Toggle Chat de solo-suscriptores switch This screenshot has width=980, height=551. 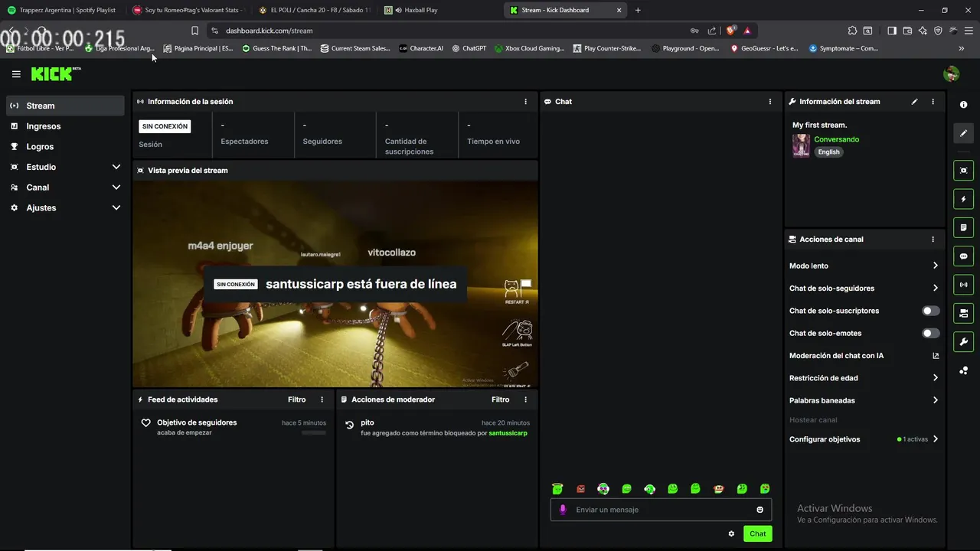point(931,311)
